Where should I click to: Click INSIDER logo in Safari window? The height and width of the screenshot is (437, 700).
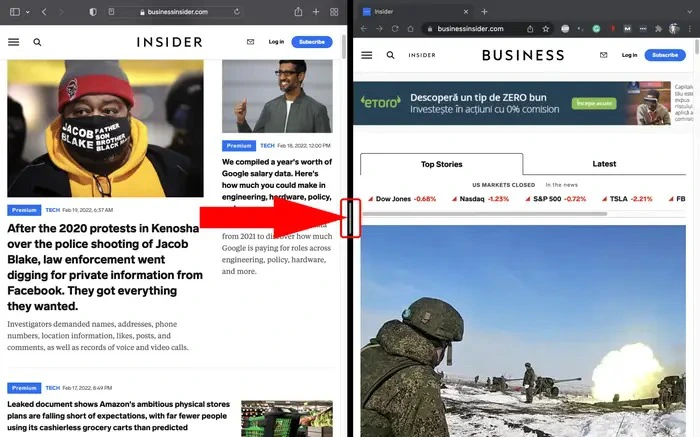(x=169, y=42)
